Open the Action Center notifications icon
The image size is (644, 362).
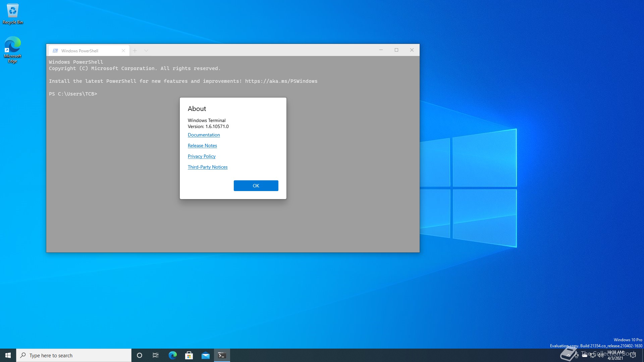[x=633, y=355]
